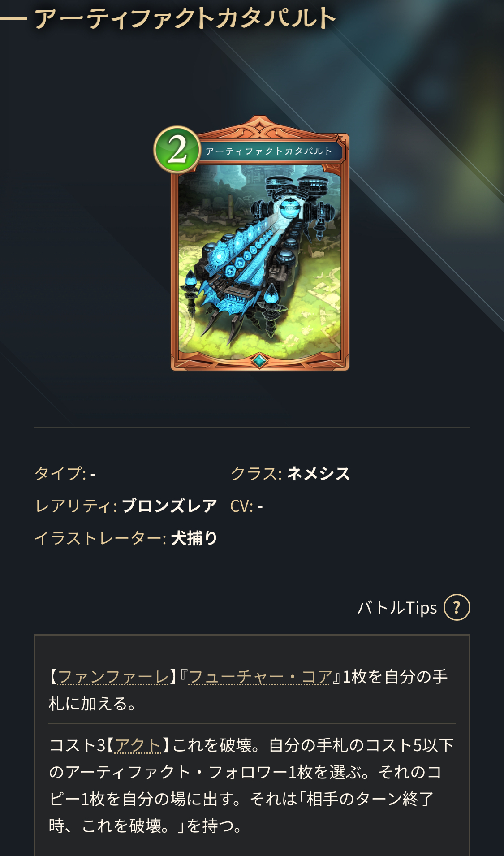Open the フューチャー・コア card link

tap(260, 677)
